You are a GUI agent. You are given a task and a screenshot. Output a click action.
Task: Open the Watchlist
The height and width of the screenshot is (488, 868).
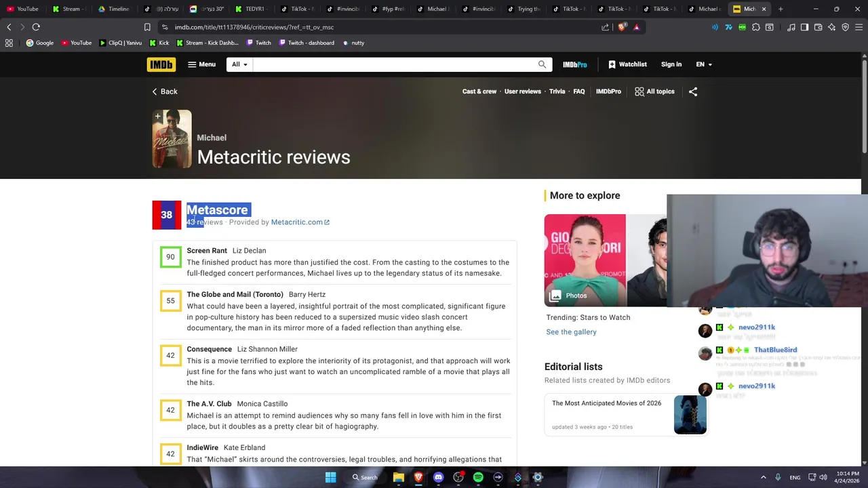627,64
